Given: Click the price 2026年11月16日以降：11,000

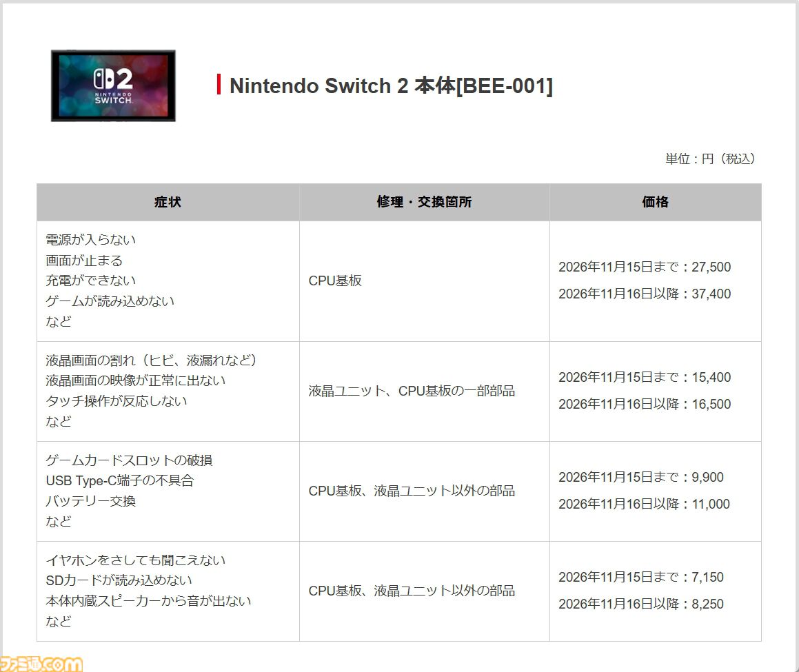Looking at the screenshot, I should pyautogui.click(x=644, y=504).
